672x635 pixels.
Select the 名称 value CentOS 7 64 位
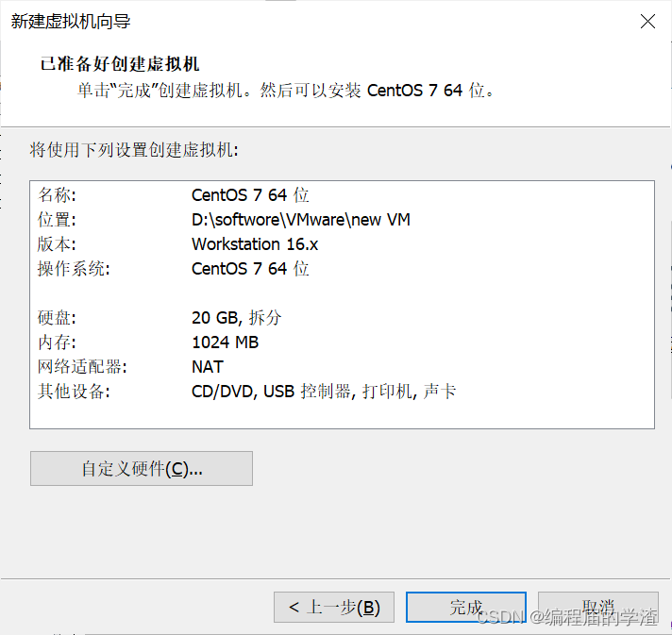(x=250, y=195)
